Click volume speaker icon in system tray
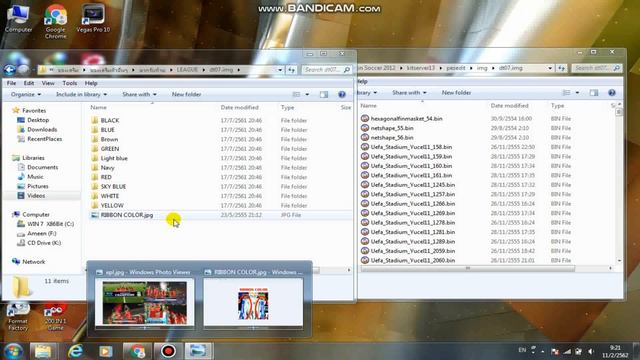Screen dimensions: 640x360 pyautogui.click(x=590, y=351)
